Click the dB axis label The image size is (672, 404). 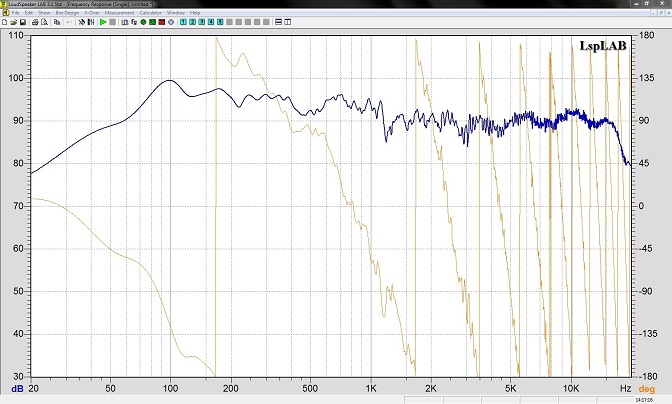click(17, 389)
